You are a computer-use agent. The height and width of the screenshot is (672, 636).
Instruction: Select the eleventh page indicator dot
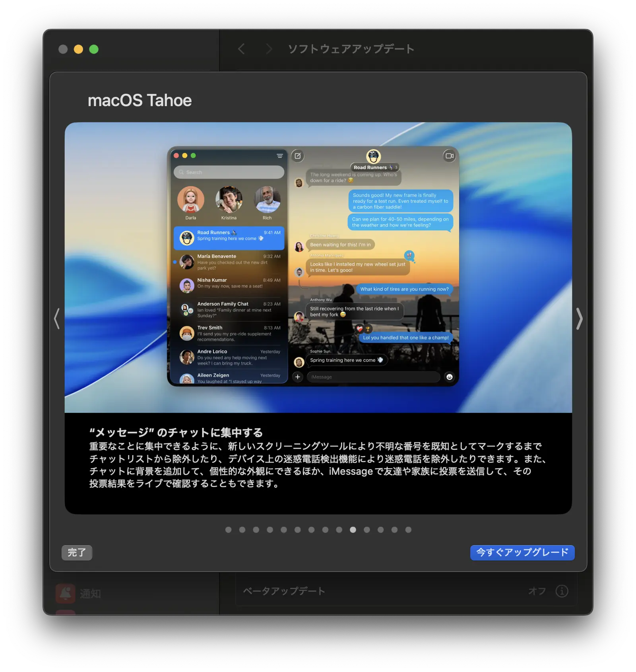coord(367,530)
